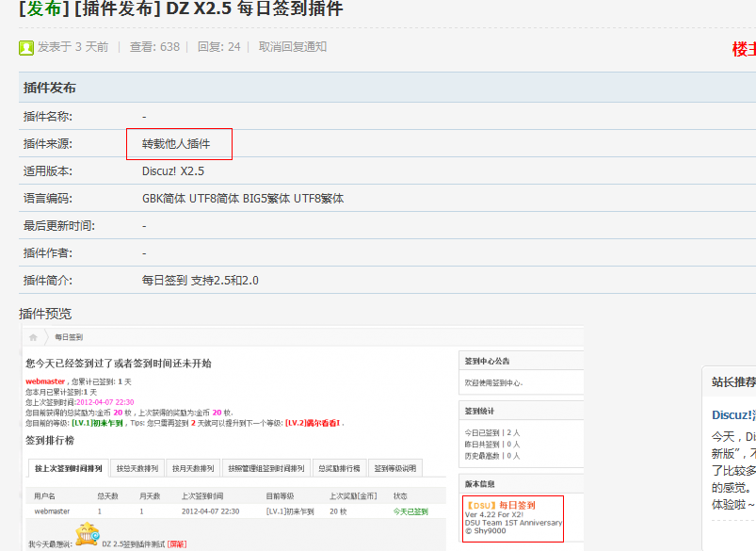Screen dimensions: 756x551
Task: Open the "[插件发布]" tag in the post title
Action: pos(118,8)
